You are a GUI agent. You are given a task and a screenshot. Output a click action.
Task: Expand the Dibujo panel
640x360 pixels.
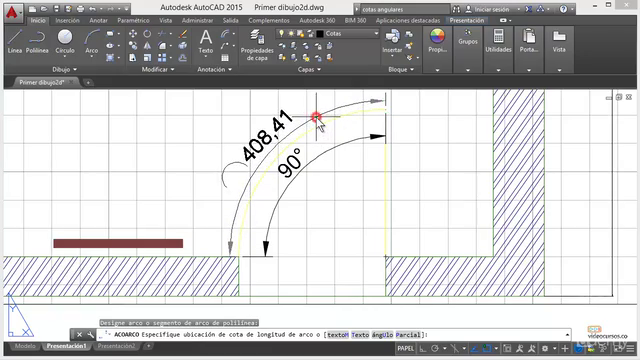coord(64,69)
